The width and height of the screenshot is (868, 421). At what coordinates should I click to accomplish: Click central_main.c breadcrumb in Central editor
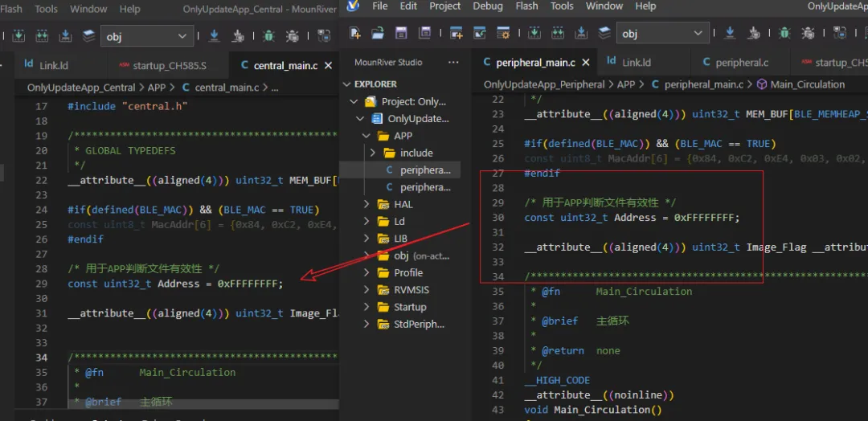(x=227, y=88)
